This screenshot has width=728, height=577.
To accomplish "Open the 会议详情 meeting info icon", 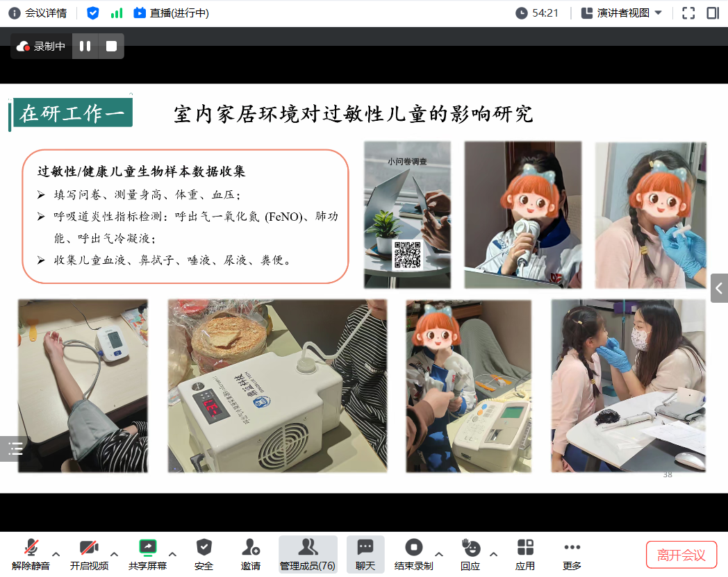I will point(14,13).
